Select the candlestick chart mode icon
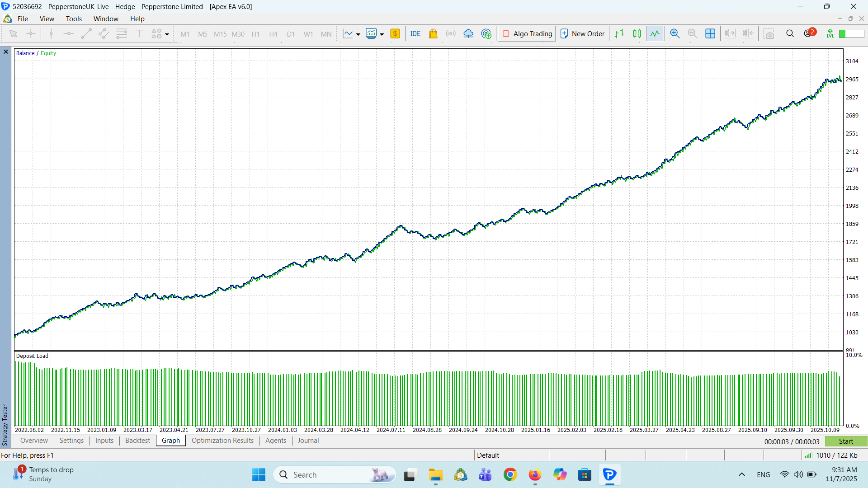 [x=637, y=33]
